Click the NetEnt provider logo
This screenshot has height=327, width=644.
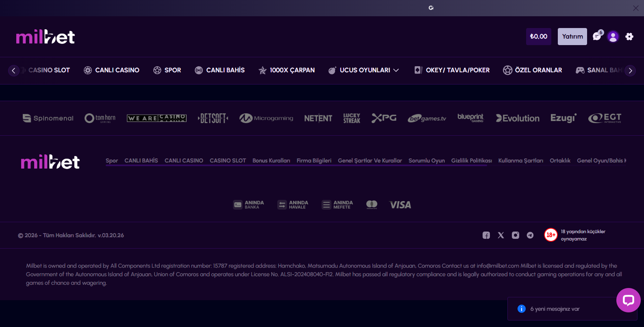(318, 118)
